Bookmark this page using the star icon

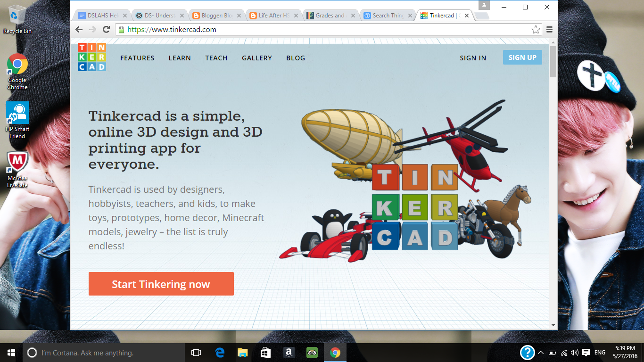pyautogui.click(x=535, y=29)
